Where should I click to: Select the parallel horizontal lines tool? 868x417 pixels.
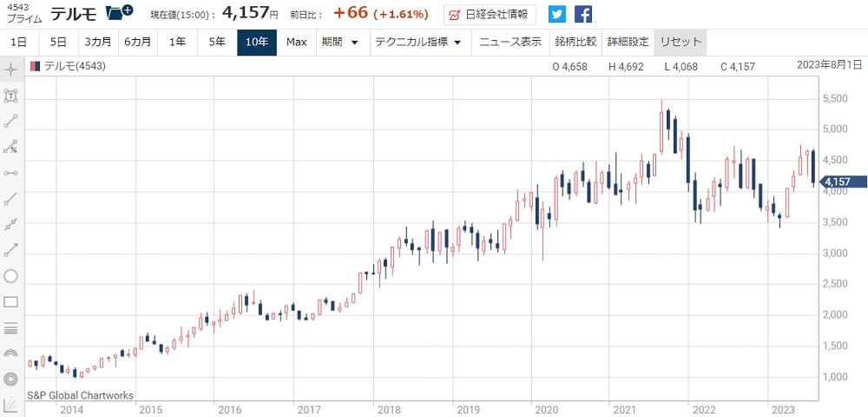[11, 328]
